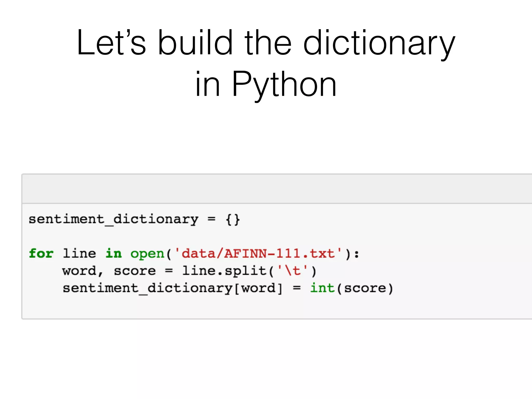Click the empty gray code cell header bar
The width and height of the screenshot is (532, 399).
[x=277, y=189]
